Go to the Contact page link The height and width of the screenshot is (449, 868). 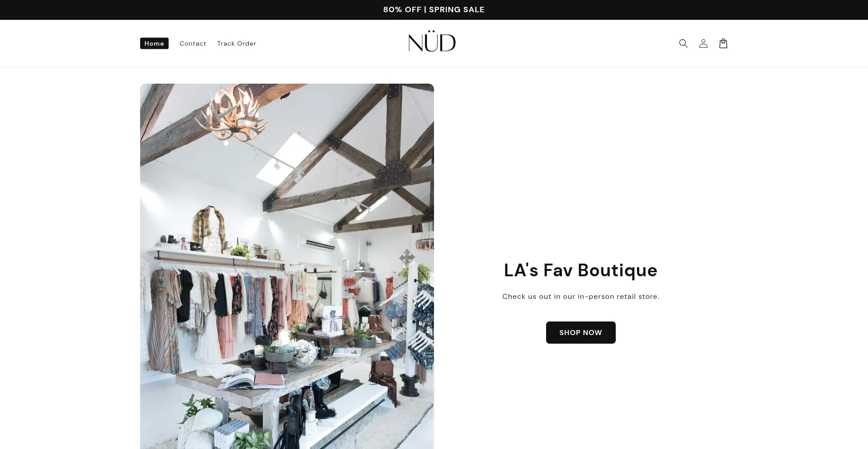193,43
